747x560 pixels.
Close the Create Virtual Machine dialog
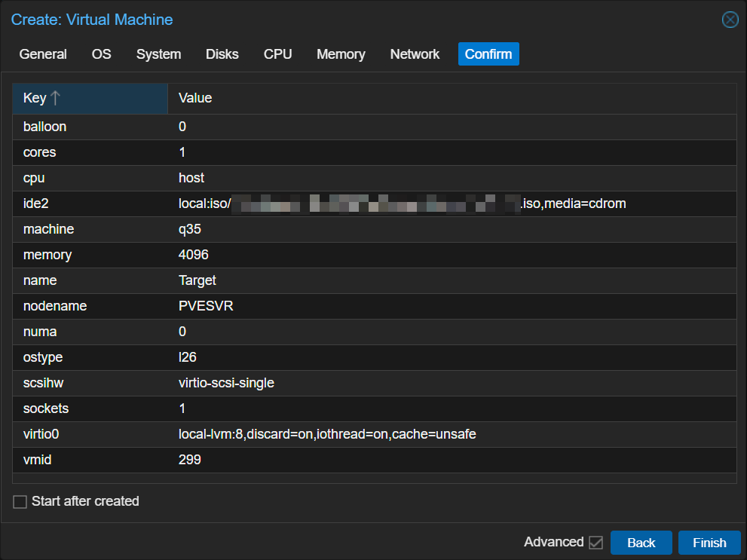tap(730, 20)
